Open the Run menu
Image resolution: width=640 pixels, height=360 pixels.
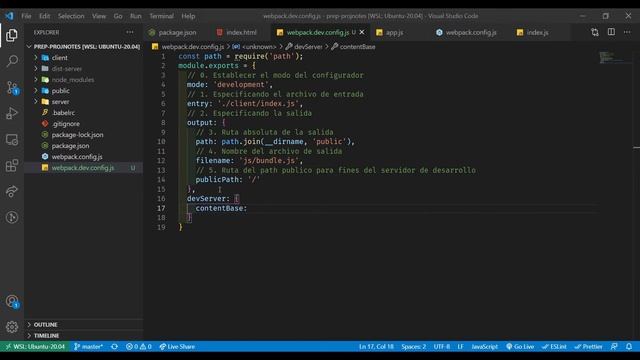(x=136, y=16)
